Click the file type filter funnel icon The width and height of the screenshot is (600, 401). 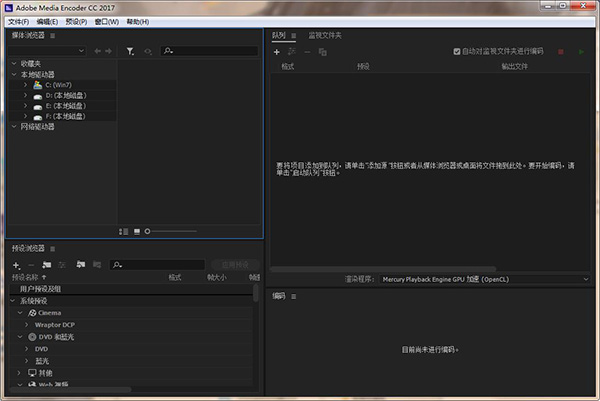pyautogui.click(x=130, y=51)
